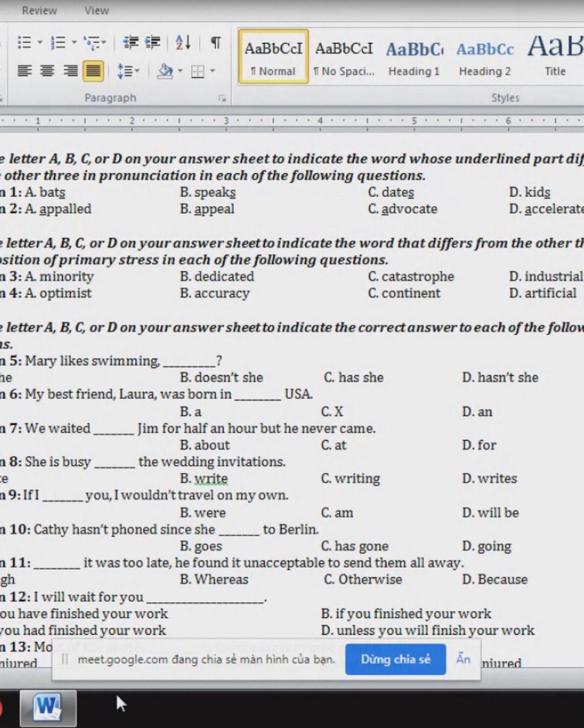Open the Paragraph dialog launcher

(x=222, y=98)
